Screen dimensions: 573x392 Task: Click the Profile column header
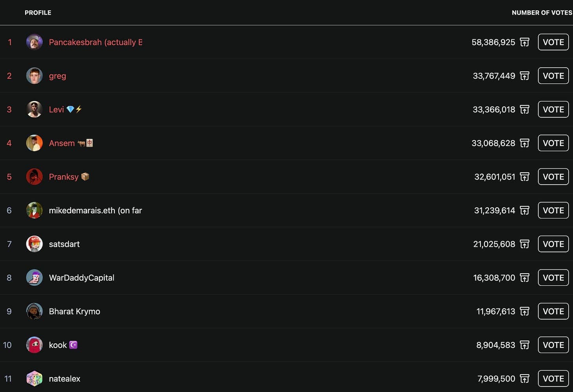(x=38, y=13)
